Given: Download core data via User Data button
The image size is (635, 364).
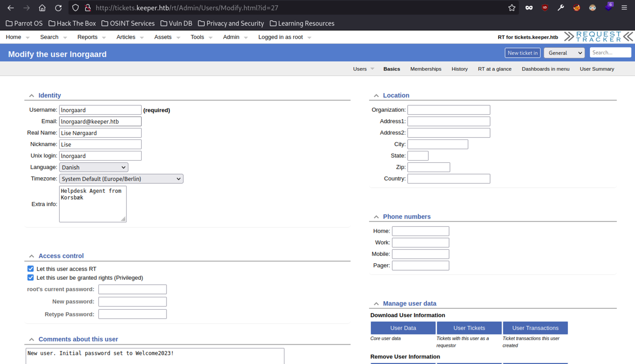Looking at the screenshot, I should (403, 328).
